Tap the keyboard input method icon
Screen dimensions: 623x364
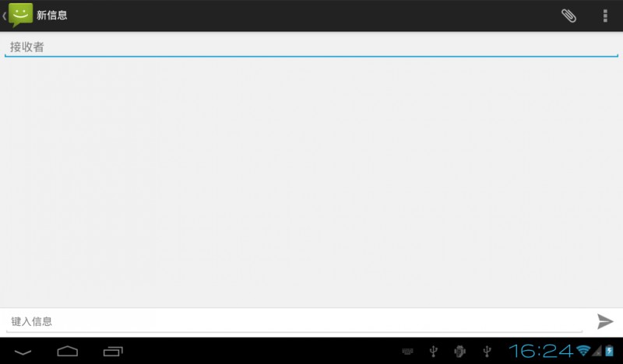coord(407,351)
